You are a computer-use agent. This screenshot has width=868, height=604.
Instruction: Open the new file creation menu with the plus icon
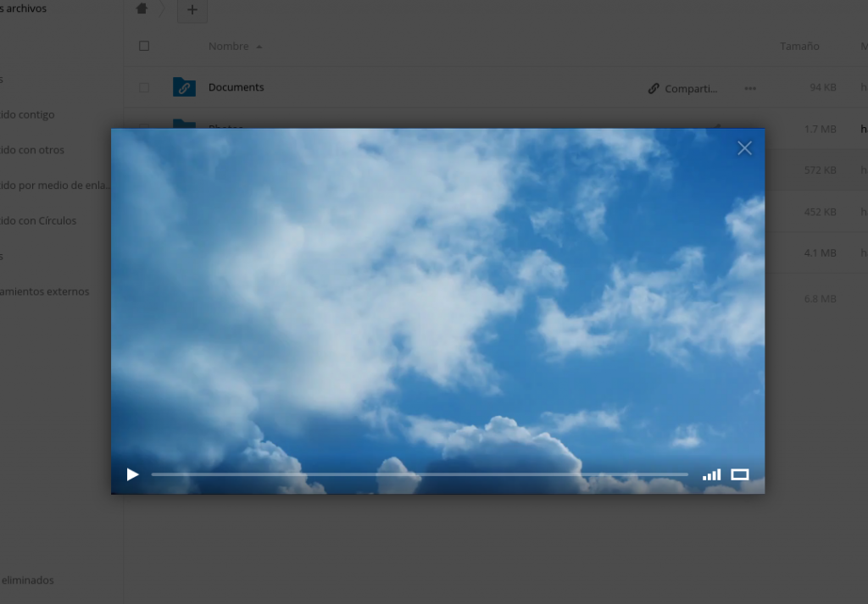click(192, 11)
